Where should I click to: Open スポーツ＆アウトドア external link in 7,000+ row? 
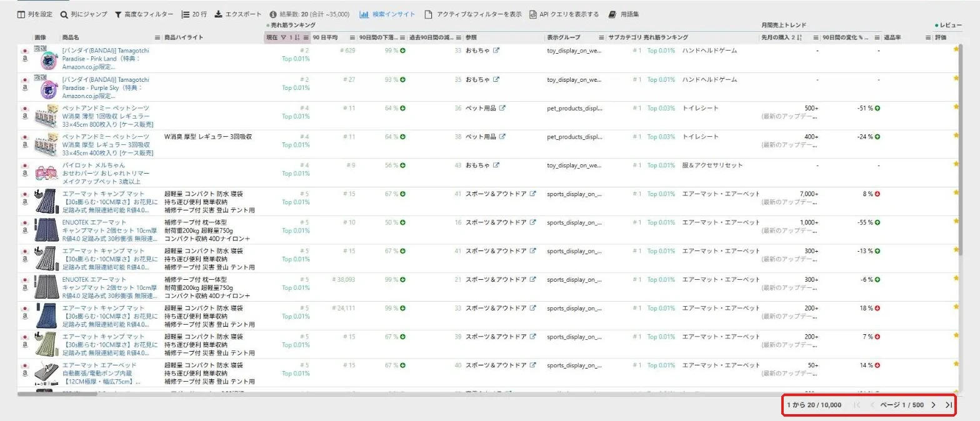pos(533,194)
